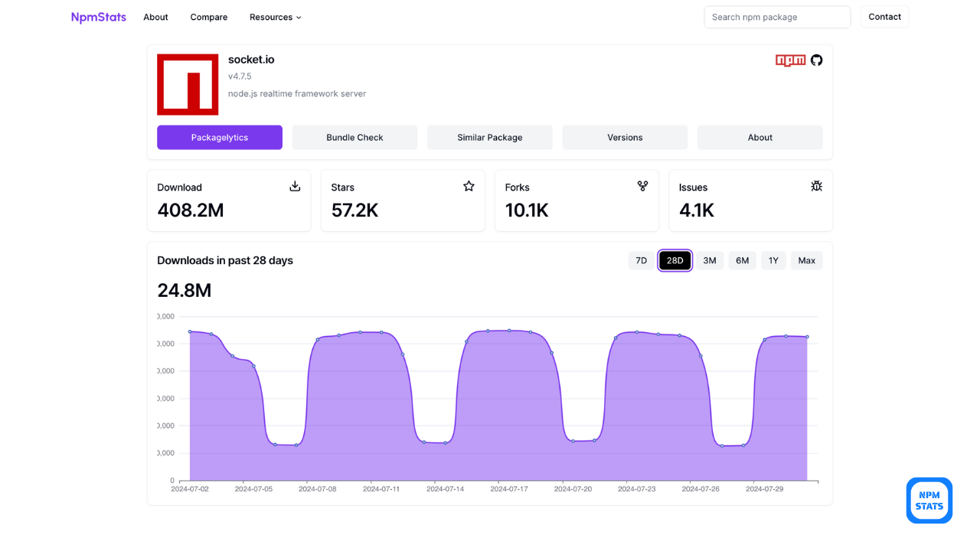
Task: Click the v4.7.5 version text
Action: 240,77
